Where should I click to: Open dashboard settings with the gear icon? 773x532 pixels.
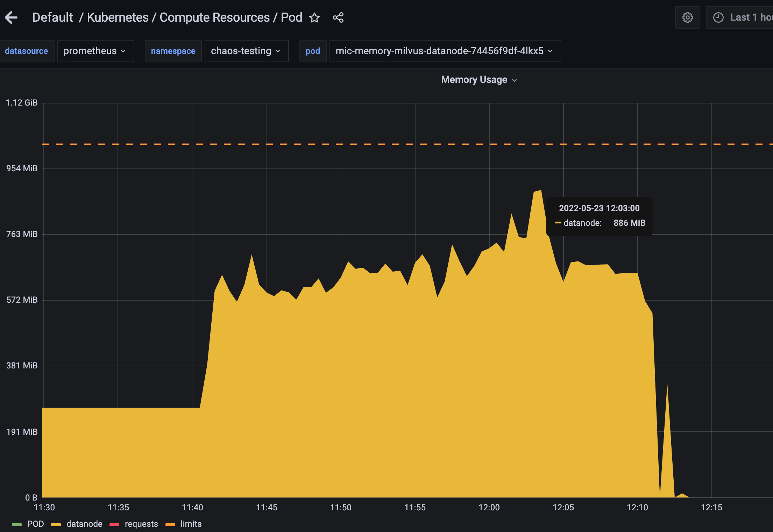pos(687,17)
